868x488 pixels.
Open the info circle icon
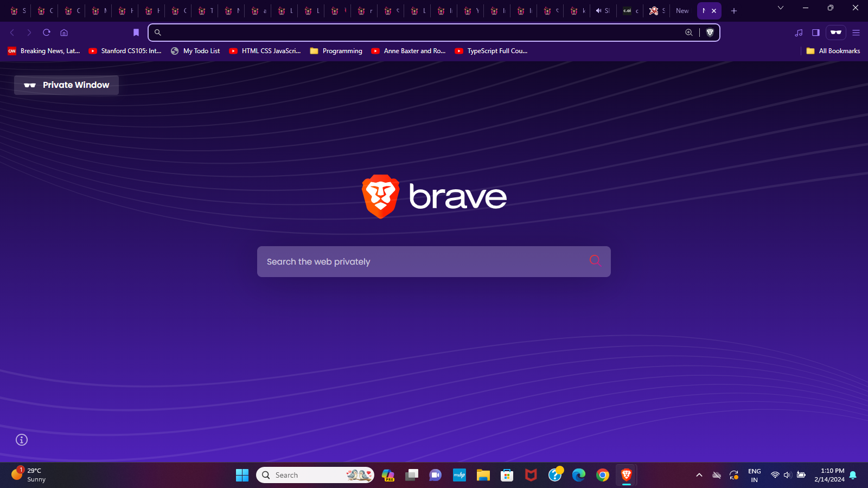tap(22, 440)
